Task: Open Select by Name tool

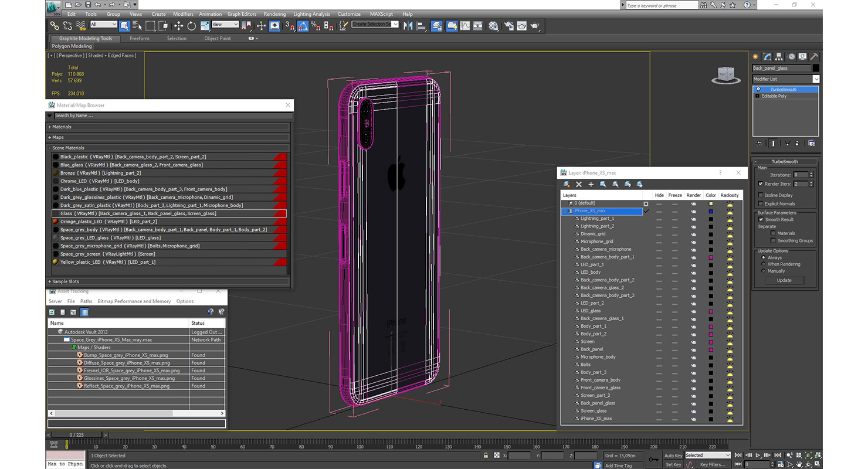Action: pos(137,25)
